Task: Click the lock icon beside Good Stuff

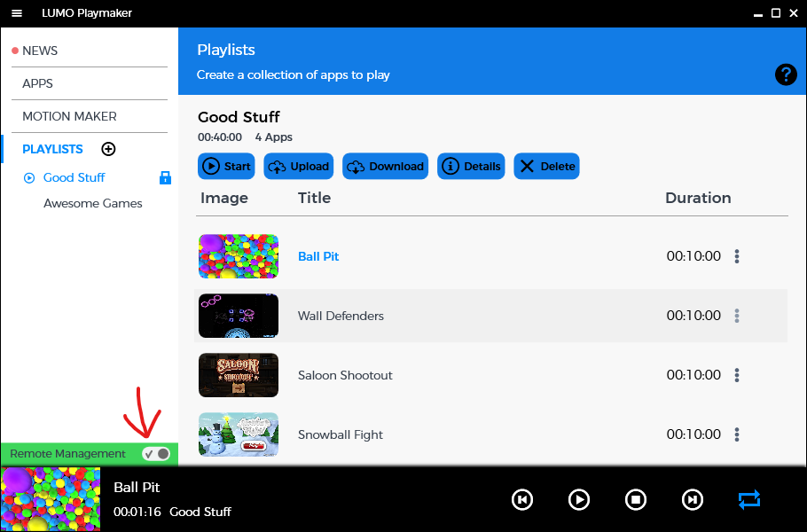Action: pos(165,178)
